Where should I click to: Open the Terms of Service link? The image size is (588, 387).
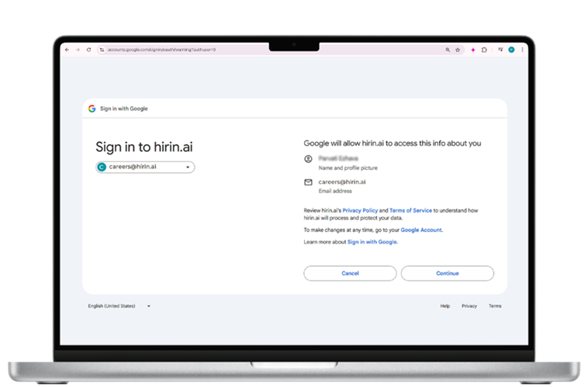pos(410,210)
